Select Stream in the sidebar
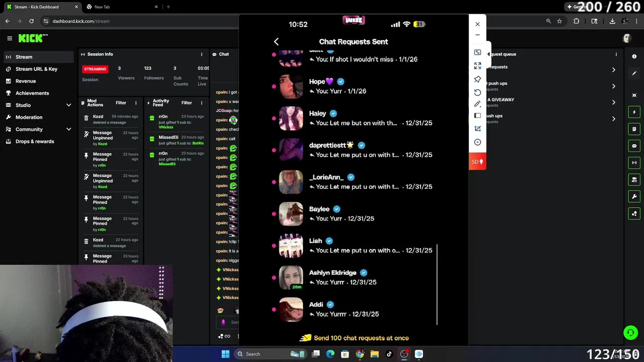 pyautogui.click(x=39, y=57)
